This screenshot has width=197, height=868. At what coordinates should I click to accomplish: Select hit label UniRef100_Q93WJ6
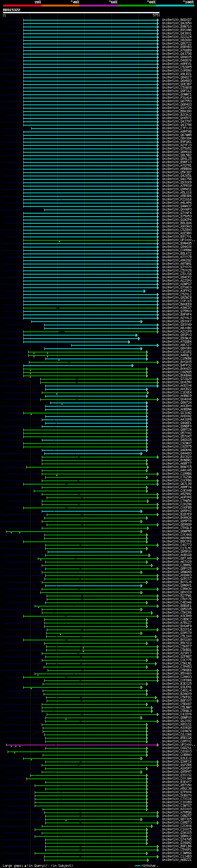[x=177, y=338]
